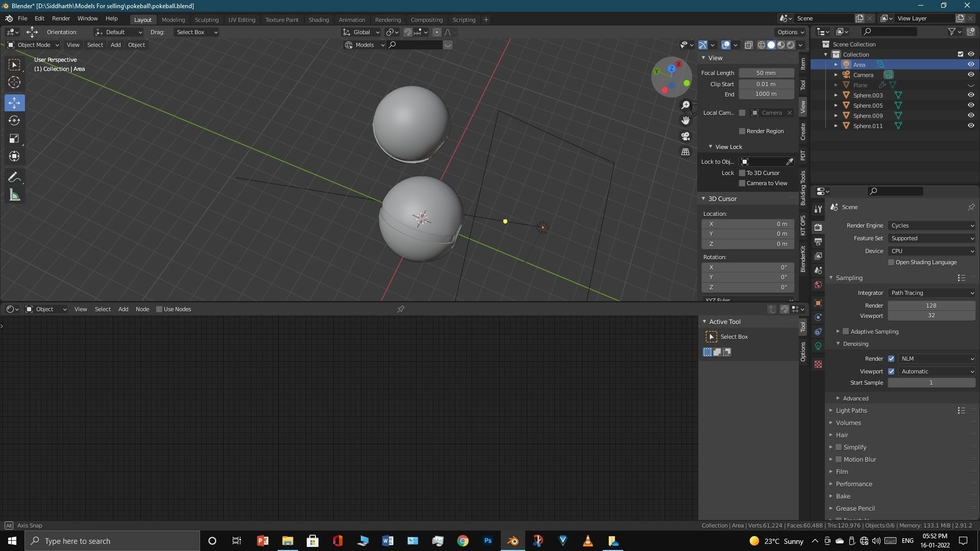Disable Render denoising checkbox

coord(891,359)
